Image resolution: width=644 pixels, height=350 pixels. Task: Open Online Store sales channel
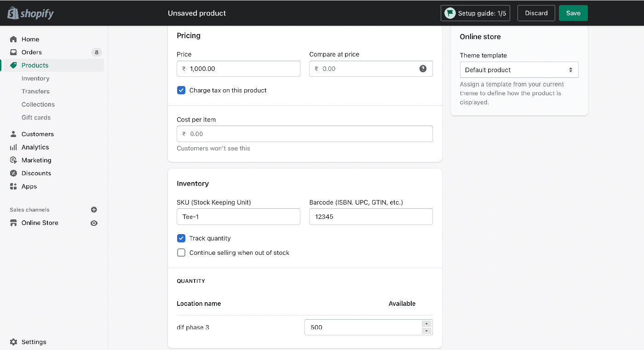pyautogui.click(x=40, y=223)
